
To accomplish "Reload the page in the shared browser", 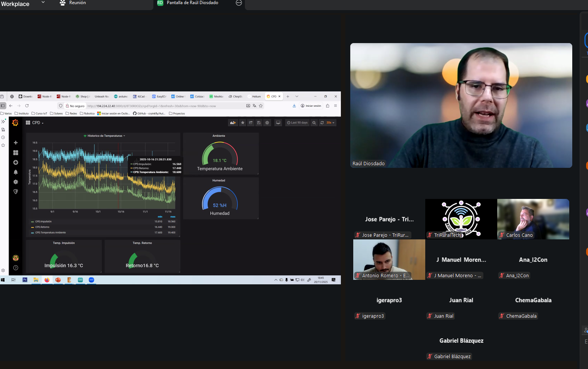I will [27, 106].
